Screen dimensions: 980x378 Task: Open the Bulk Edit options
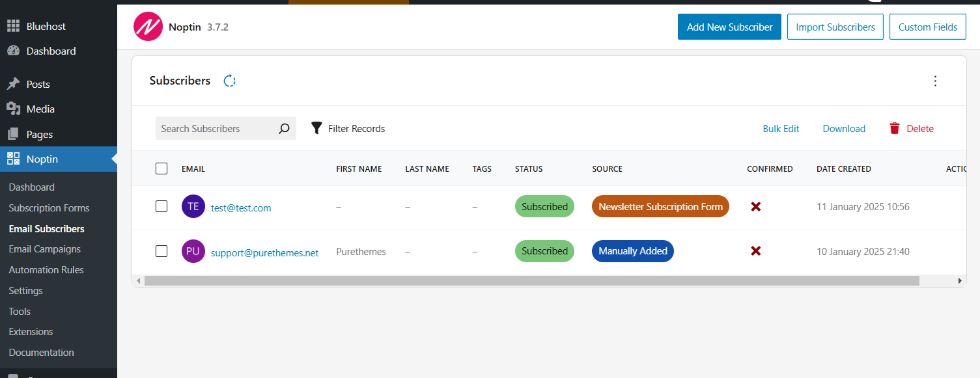781,129
